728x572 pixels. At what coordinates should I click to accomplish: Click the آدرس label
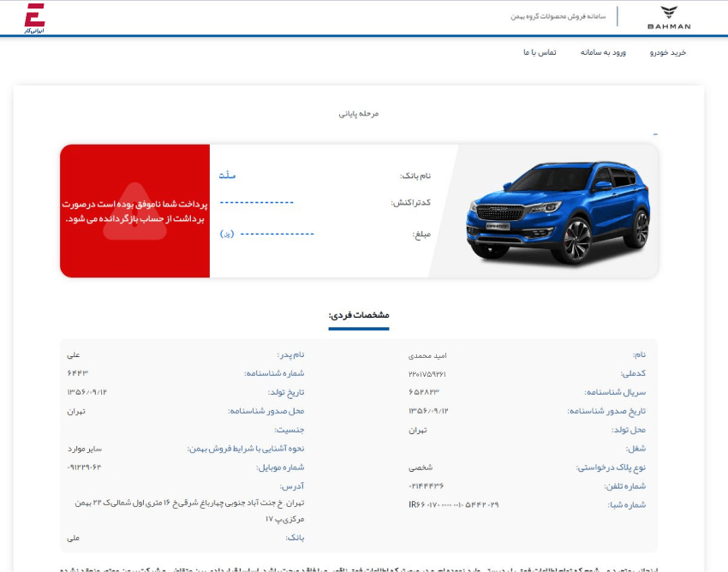pos(291,486)
